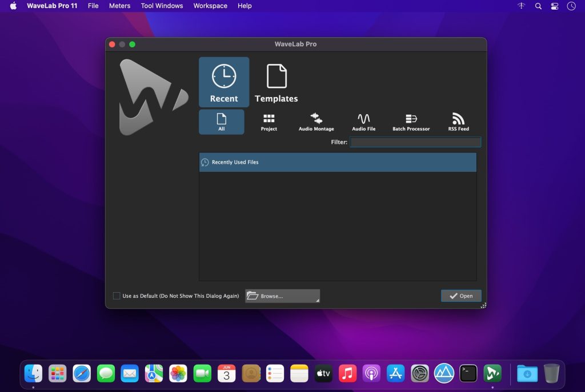Click the WaveLab Pro dock icon
585x392 pixels.
(x=492, y=373)
